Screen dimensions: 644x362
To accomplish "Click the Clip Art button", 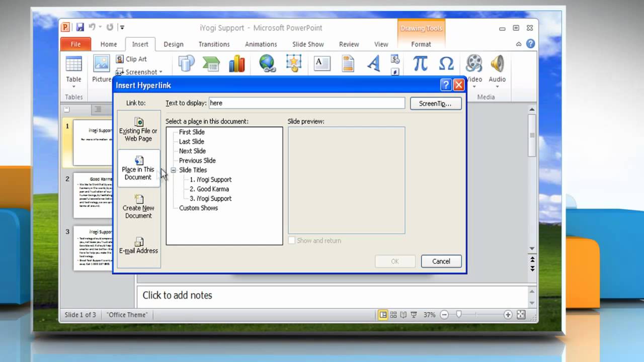I will click(x=131, y=59).
